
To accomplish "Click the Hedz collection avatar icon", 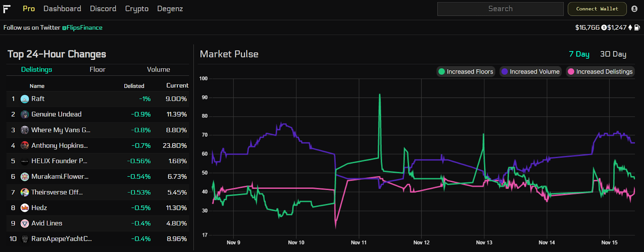I will pyautogui.click(x=25, y=208).
